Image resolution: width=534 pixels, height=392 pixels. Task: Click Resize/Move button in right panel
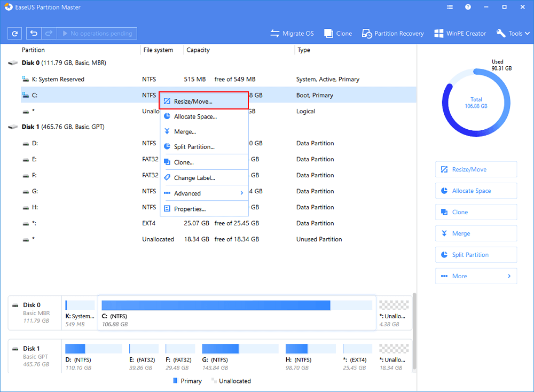click(476, 169)
